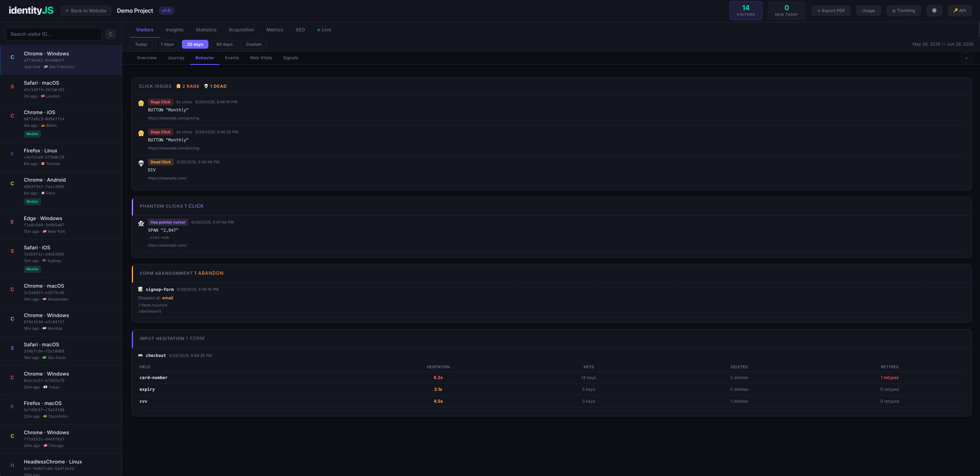
Task: Click the identityJS logo
Action: point(31,11)
